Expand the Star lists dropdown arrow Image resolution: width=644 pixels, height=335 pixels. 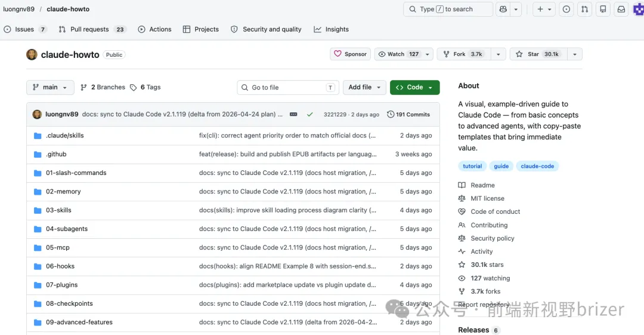[575, 54]
